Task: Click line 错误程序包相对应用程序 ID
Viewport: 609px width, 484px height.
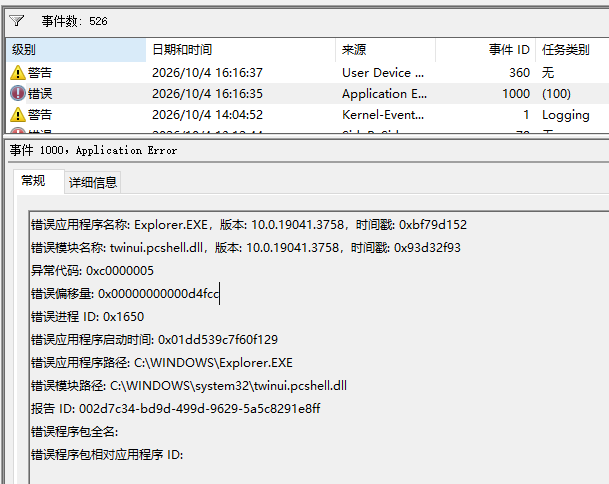Action: pos(107,454)
